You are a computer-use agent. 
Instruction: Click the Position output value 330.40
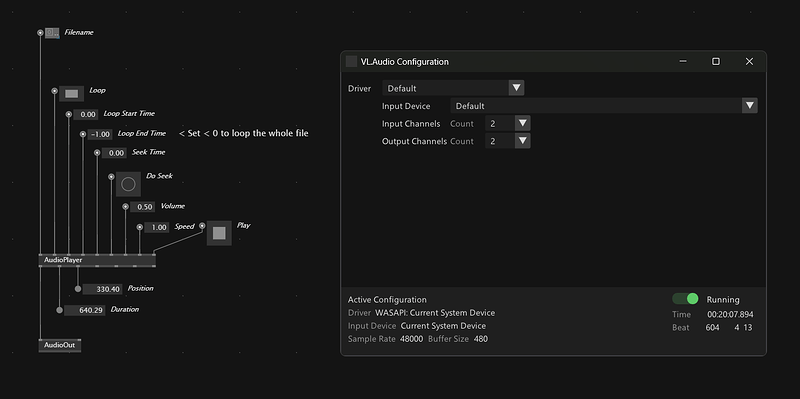tap(103, 289)
